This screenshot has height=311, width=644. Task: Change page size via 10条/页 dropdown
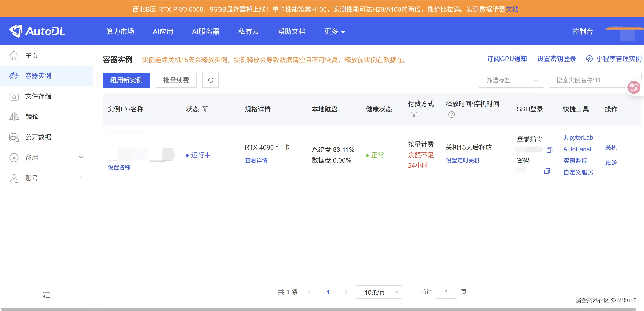pos(378,292)
